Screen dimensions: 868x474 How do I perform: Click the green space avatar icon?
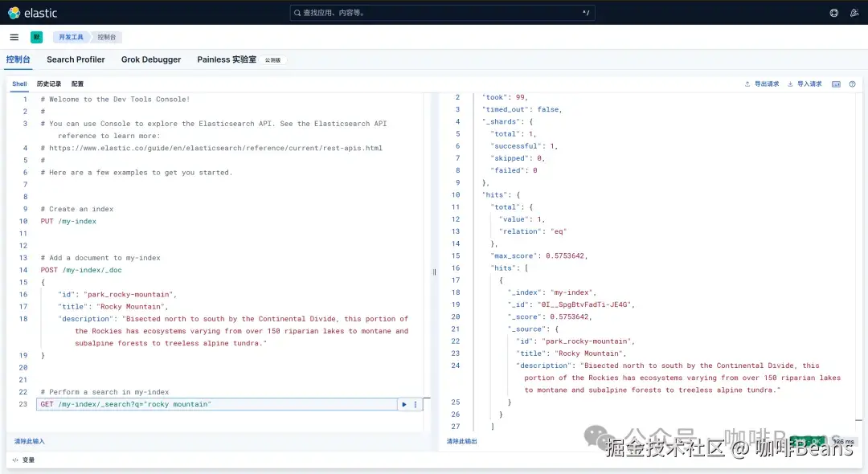click(x=36, y=37)
